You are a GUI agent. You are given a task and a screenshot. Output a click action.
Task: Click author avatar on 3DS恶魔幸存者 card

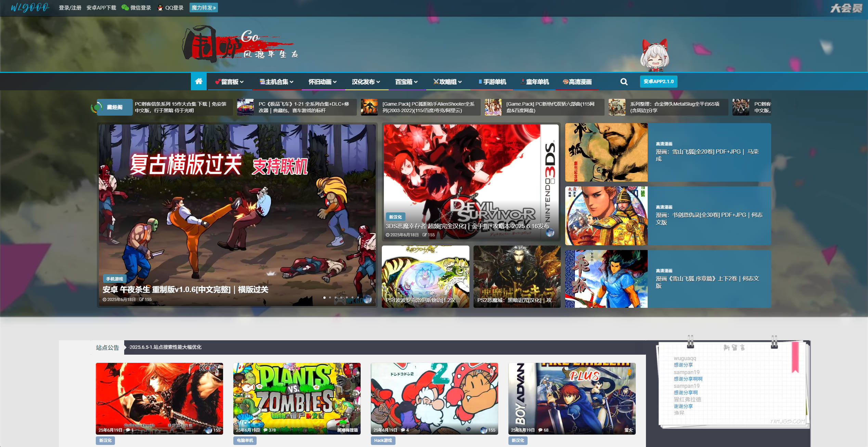click(550, 233)
